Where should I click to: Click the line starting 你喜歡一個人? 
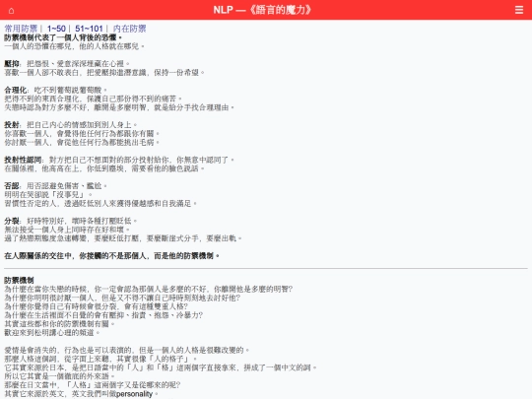click(x=82, y=134)
